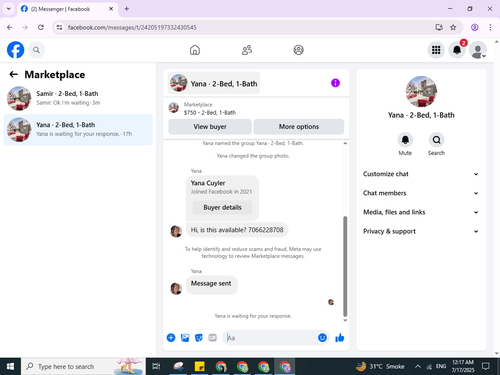Open the Samir - 2-Bed, 1-Bath conversation
Screen dimensions: 500x375
pos(78,98)
